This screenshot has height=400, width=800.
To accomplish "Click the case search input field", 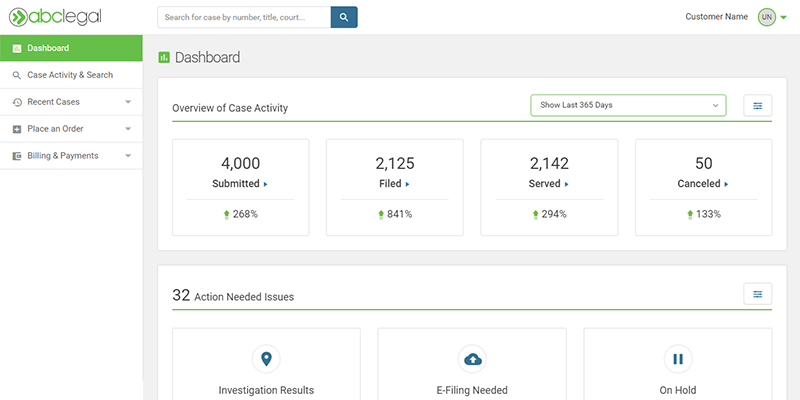I will pos(243,17).
